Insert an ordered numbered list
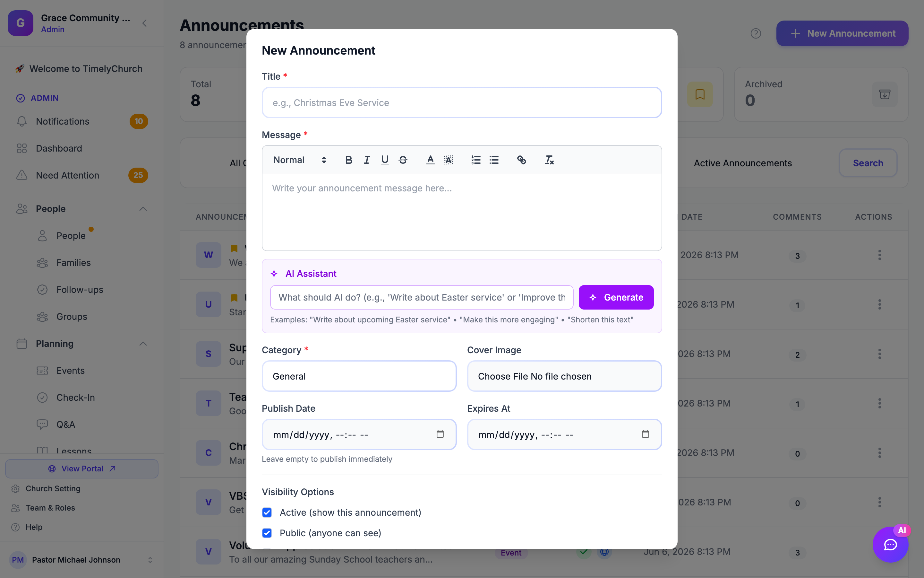 pos(476,160)
